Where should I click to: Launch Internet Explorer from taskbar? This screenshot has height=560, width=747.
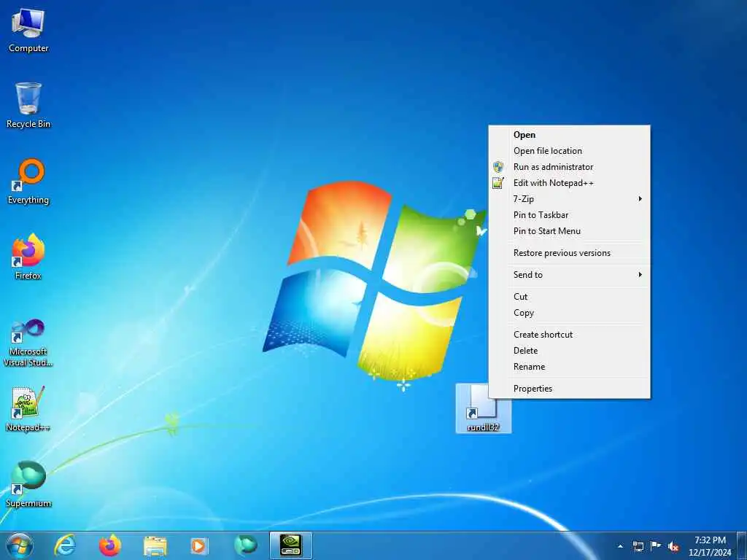(x=64, y=545)
